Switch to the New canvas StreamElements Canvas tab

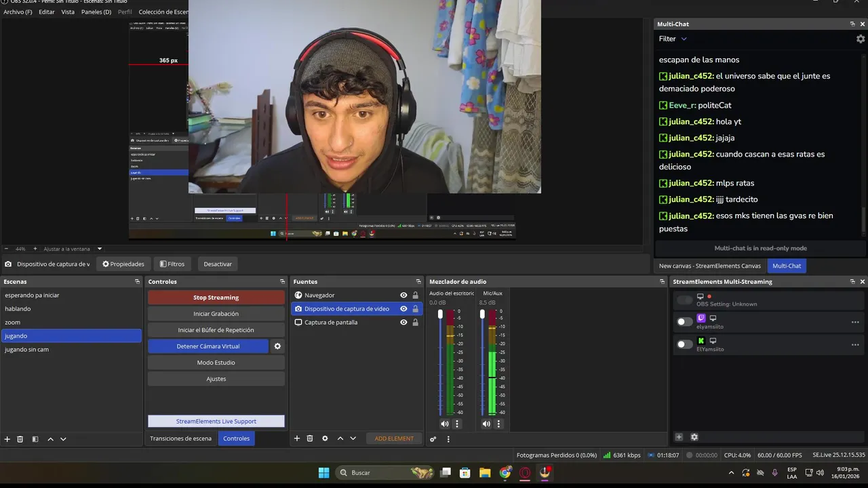click(710, 266)
